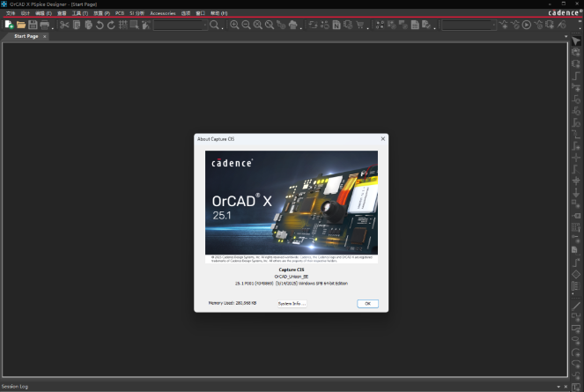
Task: Click the System Info button
Action: pyautogui.click(x=292, y=303)
